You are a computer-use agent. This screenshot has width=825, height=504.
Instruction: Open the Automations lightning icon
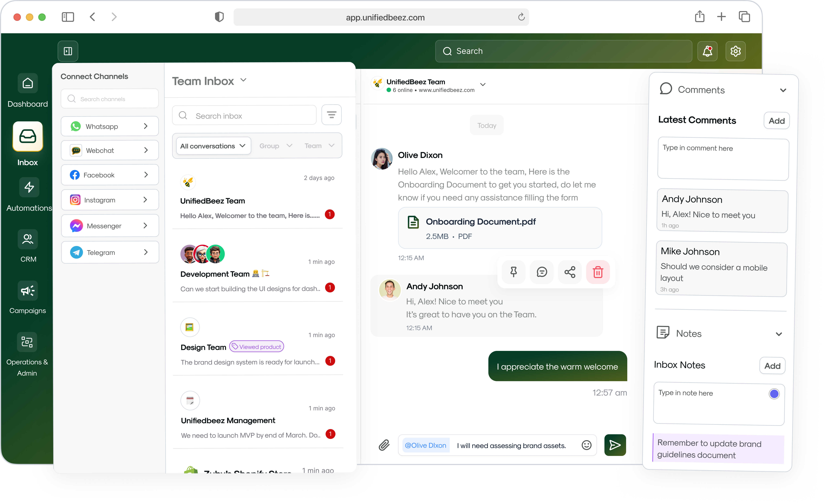click(29, 187)
